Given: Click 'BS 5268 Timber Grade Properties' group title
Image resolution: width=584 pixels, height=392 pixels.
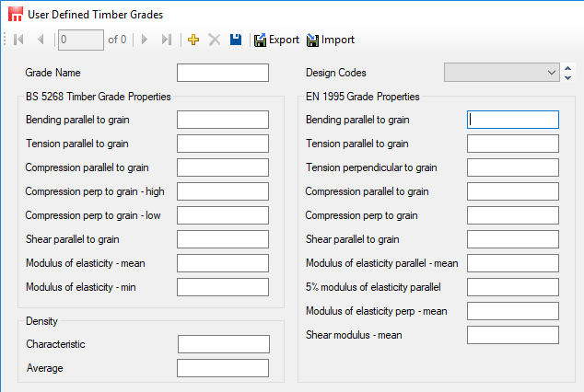Looking at the screenshot, I should coord(99,97).
